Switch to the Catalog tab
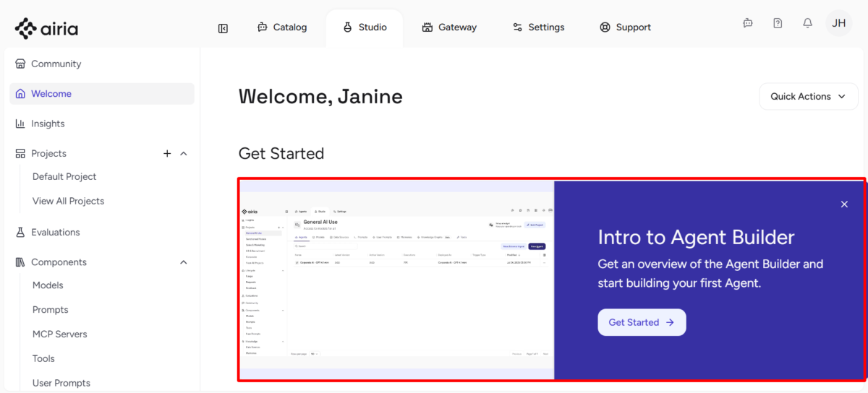Image resolution: width=868 pixels, height=393 pixels. tap(282, 27)
